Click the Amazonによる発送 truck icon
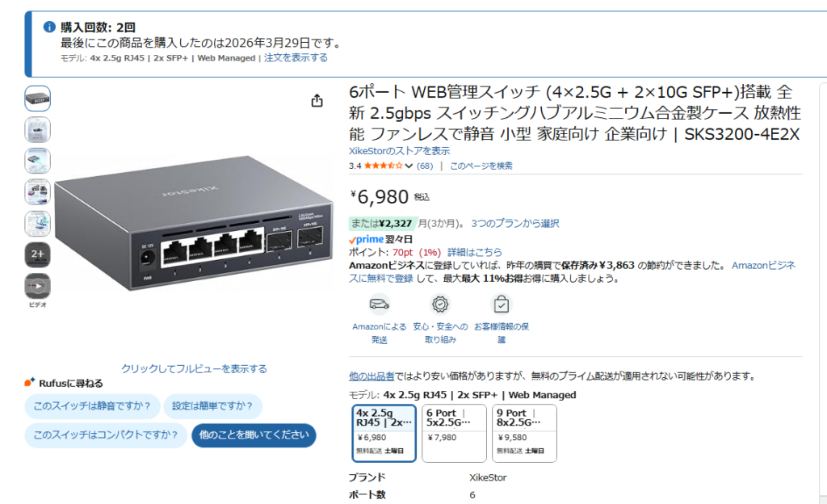The image size is (827, 504). pyautogui.click(x=380, y=304)
